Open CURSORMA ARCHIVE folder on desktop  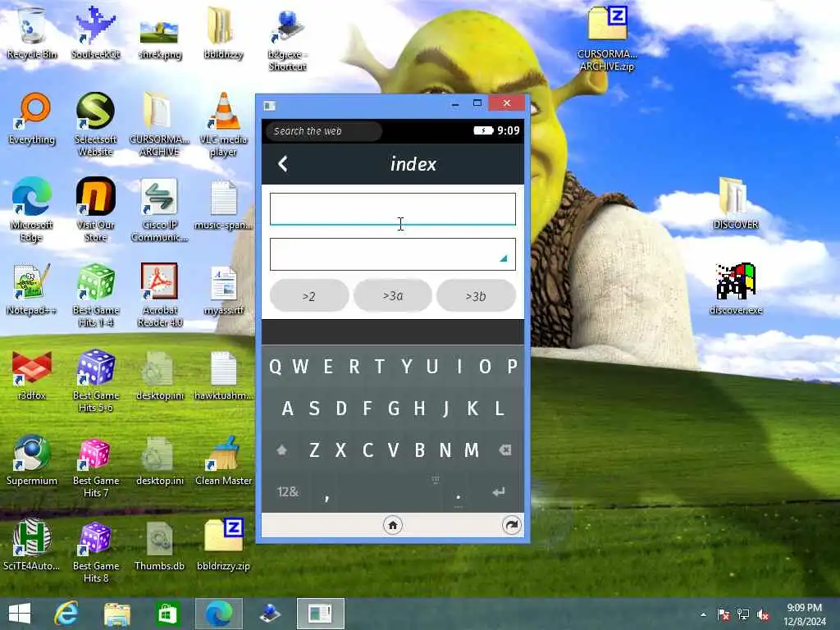(x=159, y=123)
